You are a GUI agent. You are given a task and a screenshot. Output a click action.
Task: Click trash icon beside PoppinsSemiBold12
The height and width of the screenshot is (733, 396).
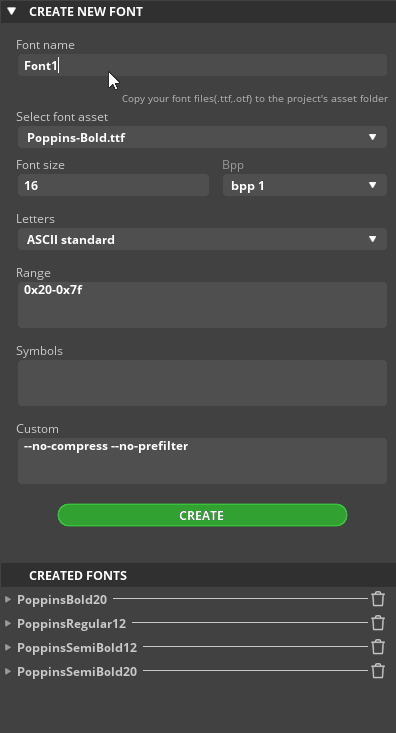coord(378,647)
